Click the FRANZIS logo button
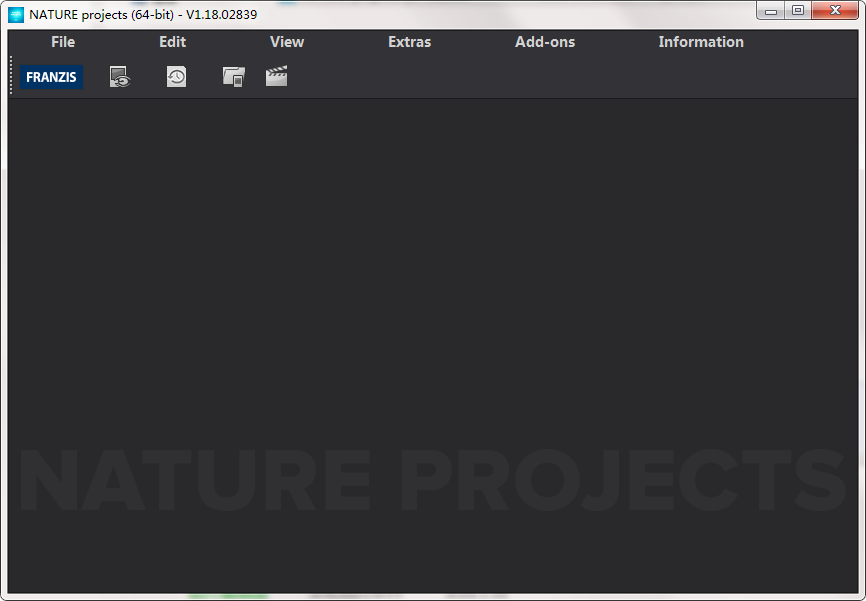Image resolution: width=866 pixels, height=601 pixels. [x=51, y=77]
